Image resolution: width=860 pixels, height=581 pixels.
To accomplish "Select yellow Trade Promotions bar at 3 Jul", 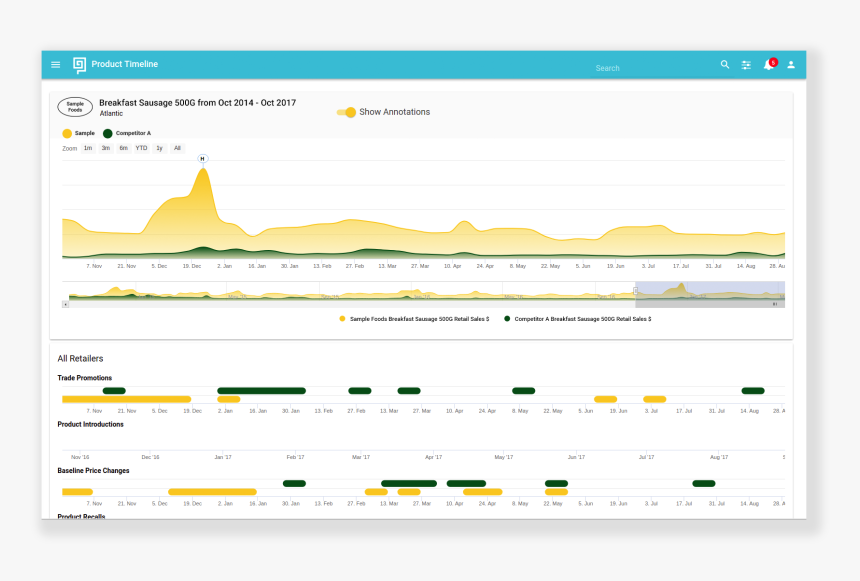I will coord(655,399).
